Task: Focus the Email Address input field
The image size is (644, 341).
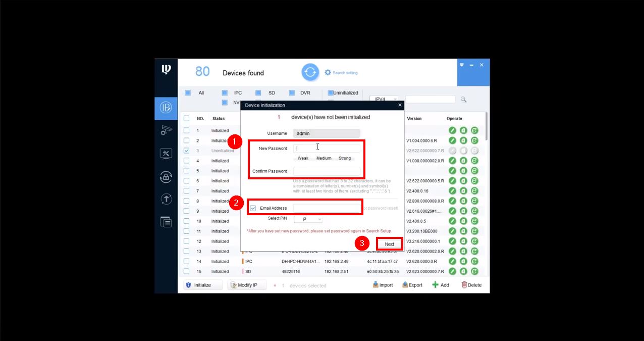Action: pyautogui.click(x=327, y=208)
